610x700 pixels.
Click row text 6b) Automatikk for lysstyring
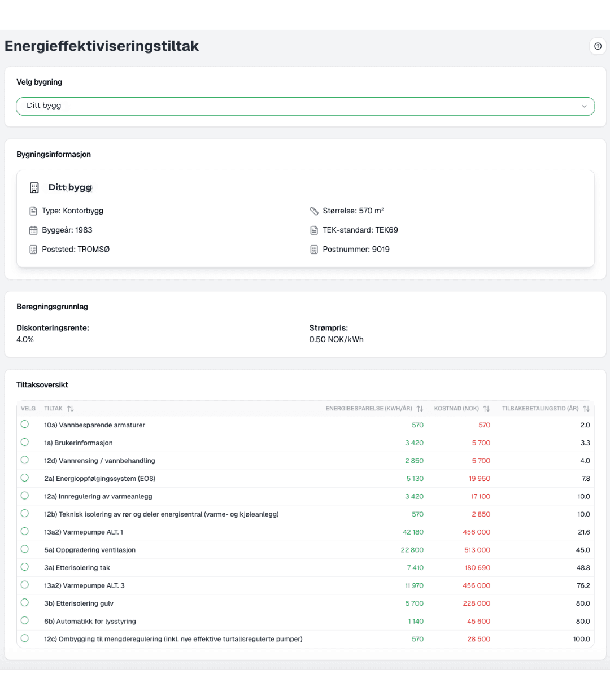[x=90, y=622]
